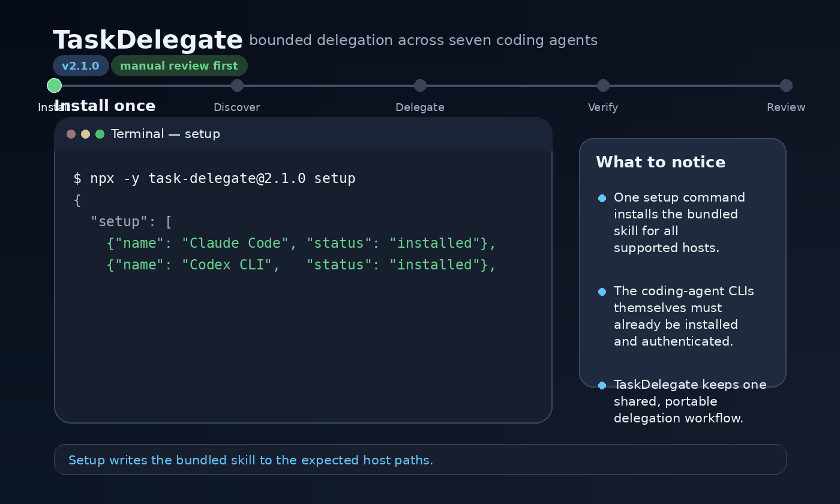Click the Setup writes the bundled skill caption

(x=251, y=461)
